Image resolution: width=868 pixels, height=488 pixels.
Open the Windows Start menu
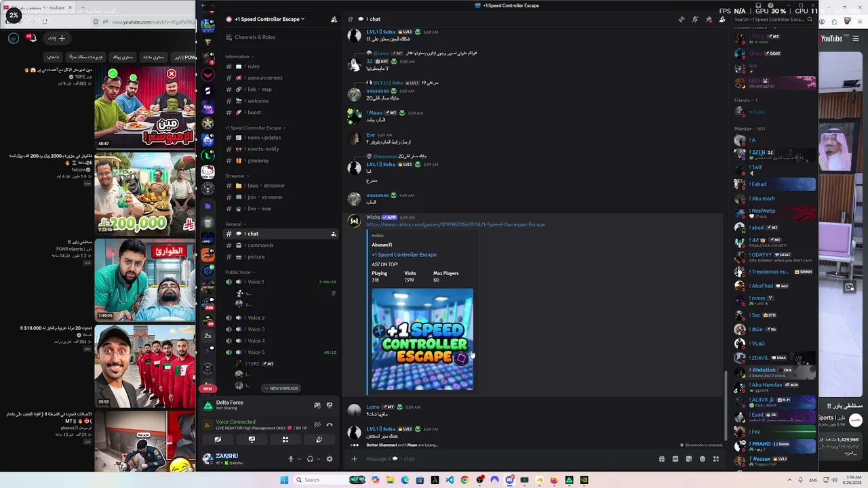(284, 480)
